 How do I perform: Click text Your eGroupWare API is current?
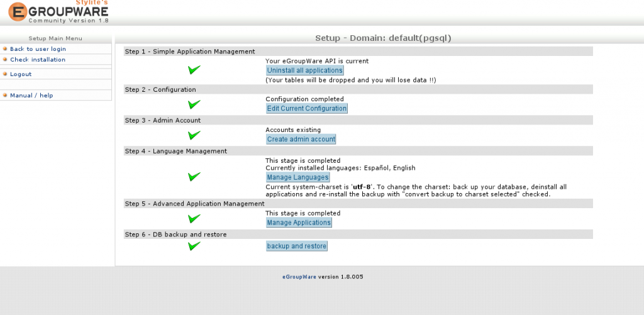[317, 61]
